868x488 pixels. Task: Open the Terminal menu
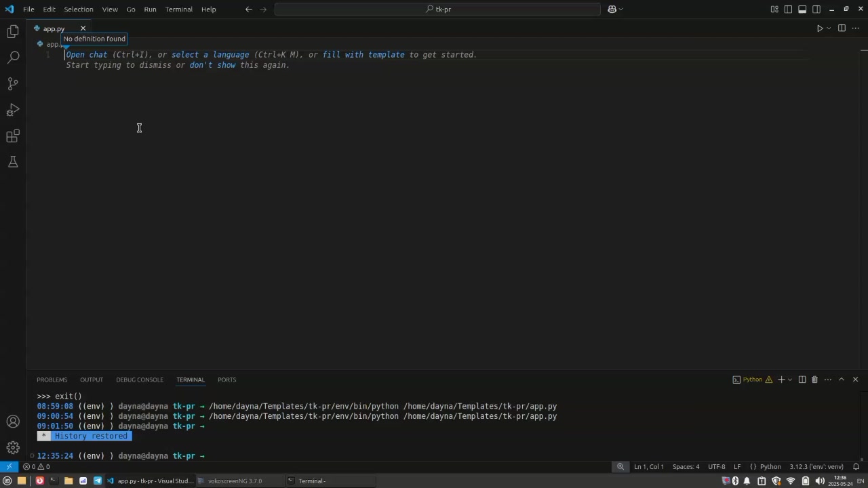coord(179,9)
